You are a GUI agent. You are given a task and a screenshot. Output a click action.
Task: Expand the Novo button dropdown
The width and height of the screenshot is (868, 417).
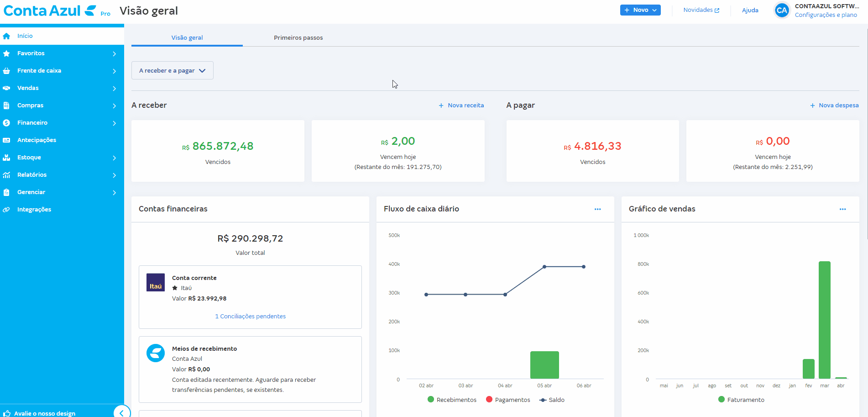[640, 10]
